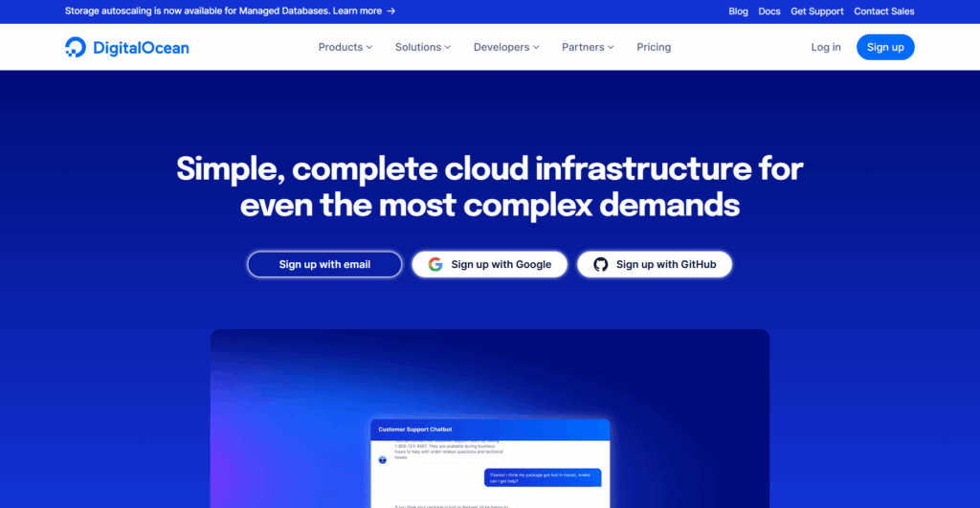This screenshot has height=508, width=980.
Task: Click Sign up with Google button
Action: pos(489,264)
